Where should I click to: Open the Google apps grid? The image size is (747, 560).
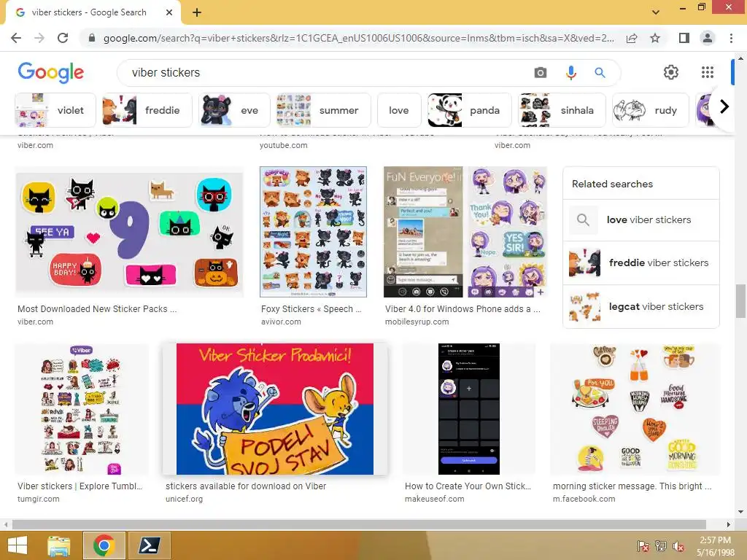tap(708, 72)
